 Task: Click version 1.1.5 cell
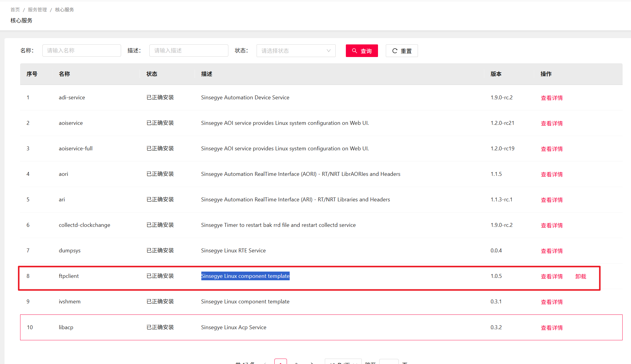pos(496,174)
